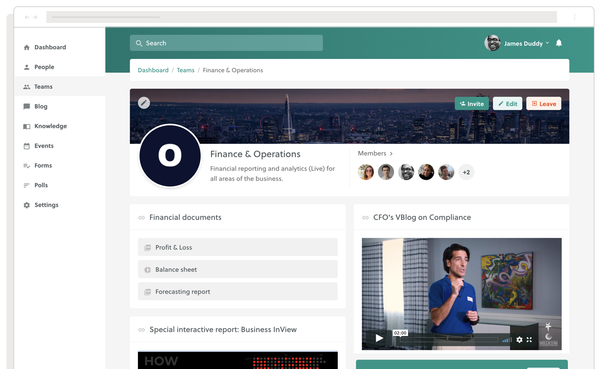Click the home icon beside Dashboard
Screen dimensions: 600x369
coord(26,47)
